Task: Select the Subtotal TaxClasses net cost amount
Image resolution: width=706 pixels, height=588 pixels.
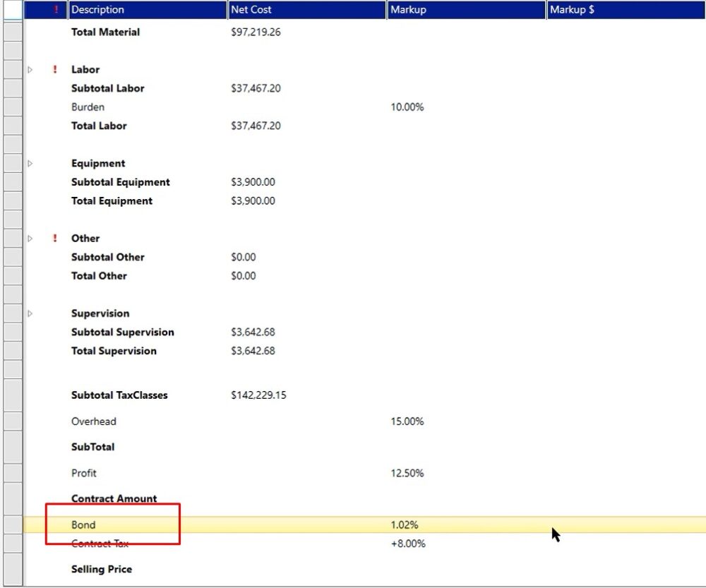Action: coord(258,395)
